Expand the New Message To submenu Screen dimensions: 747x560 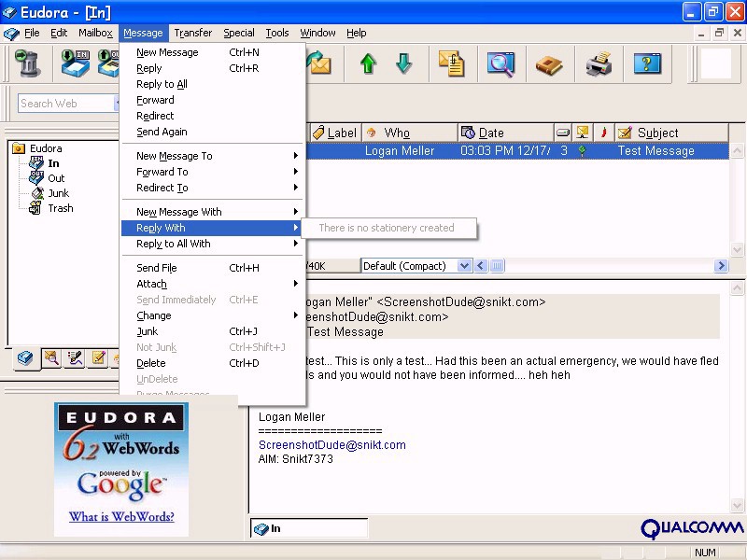213,156
